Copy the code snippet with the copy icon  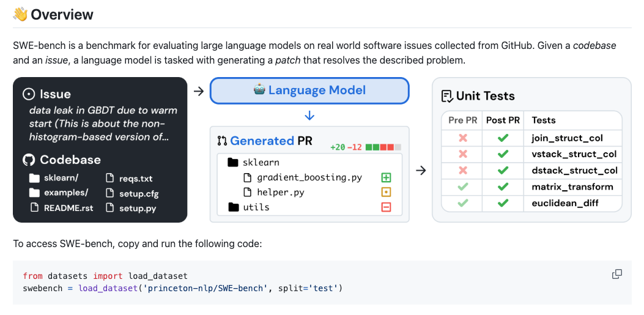[x=617, y=274]
